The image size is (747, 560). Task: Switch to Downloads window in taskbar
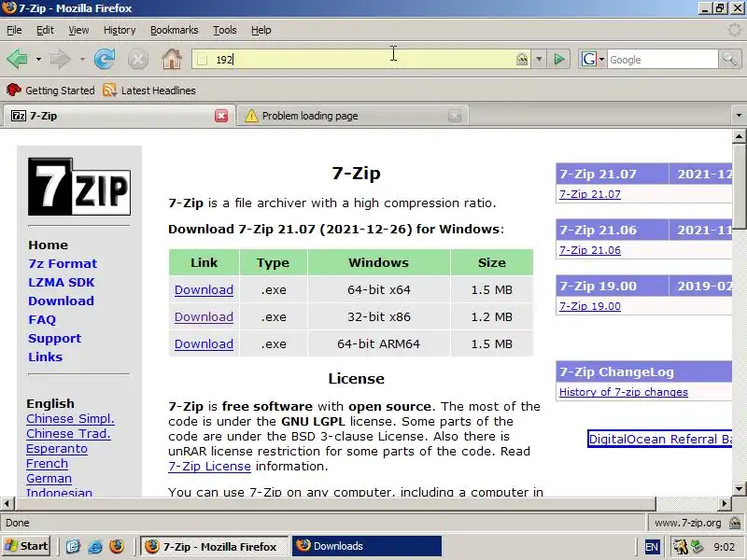click(367, 546)
